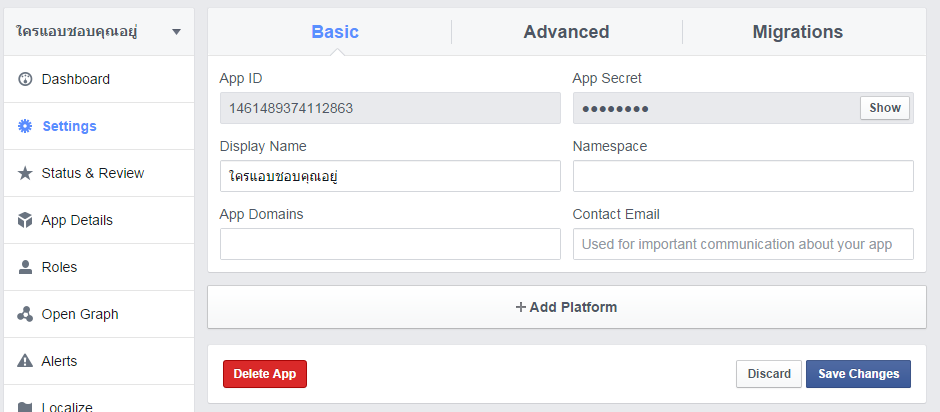Select the Basic settings tab
The height and width of the screenshot is (412, 940).
[x=335, y=32]
